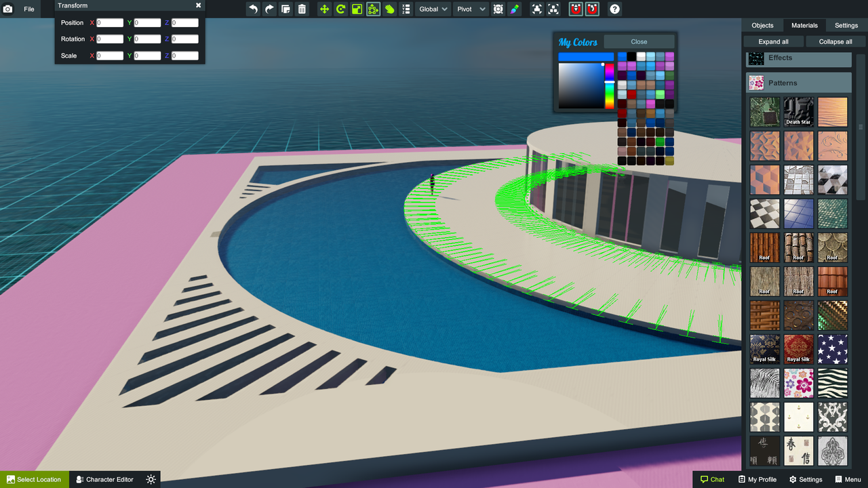Select the paintbrush color tool
The width and height of the screenshot is (868, 488).
(515, 9)
